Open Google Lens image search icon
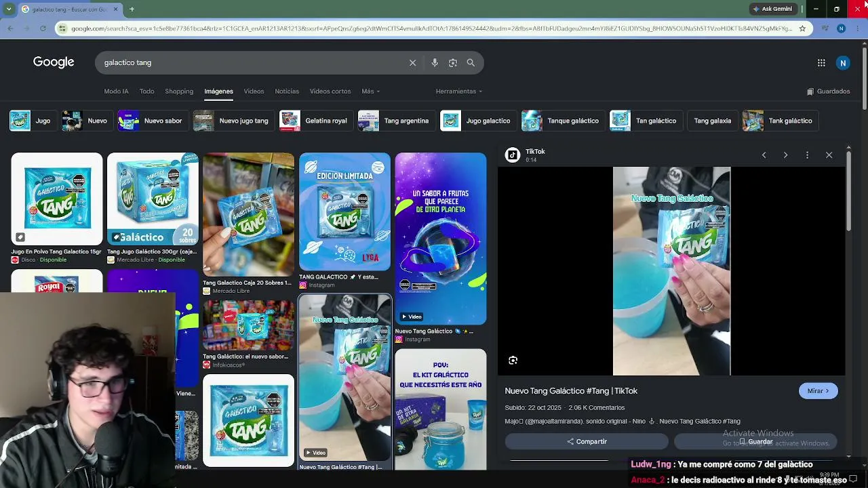The height and width of the screenshot is (488, 868). [x=453, y=62]
